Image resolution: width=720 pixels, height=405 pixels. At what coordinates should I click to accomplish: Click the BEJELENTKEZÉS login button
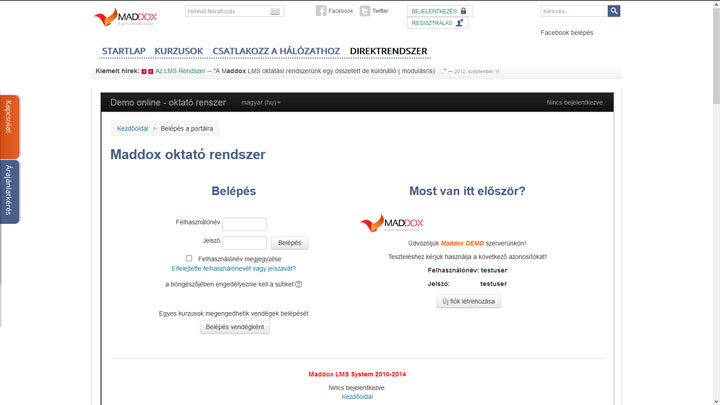439,11
